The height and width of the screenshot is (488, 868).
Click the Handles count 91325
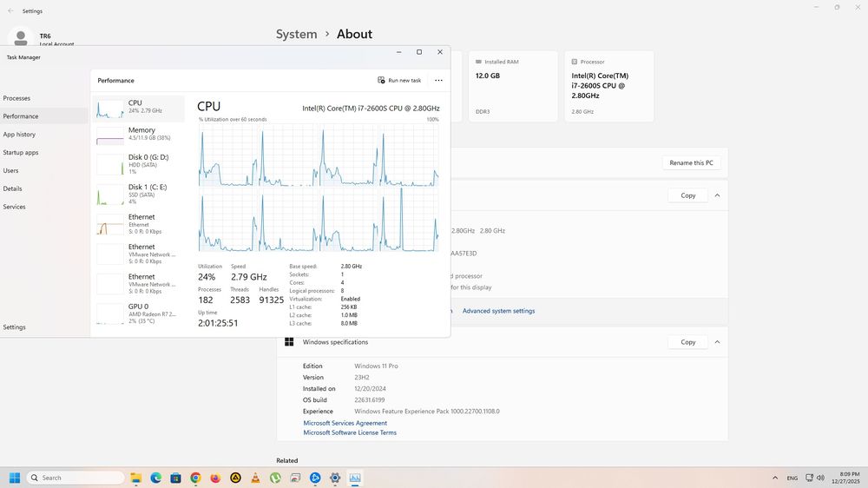pyautogui.click(x=271, y=300)
